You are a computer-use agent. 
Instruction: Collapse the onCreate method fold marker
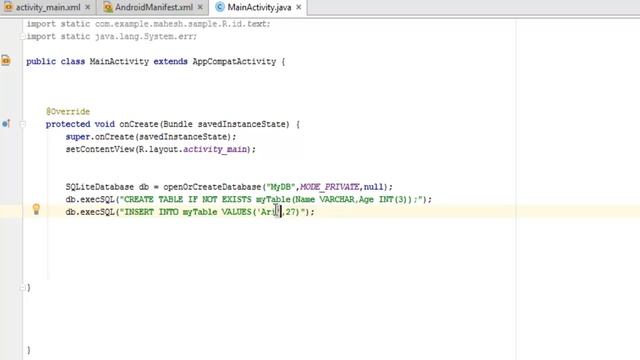coord(22,124)
